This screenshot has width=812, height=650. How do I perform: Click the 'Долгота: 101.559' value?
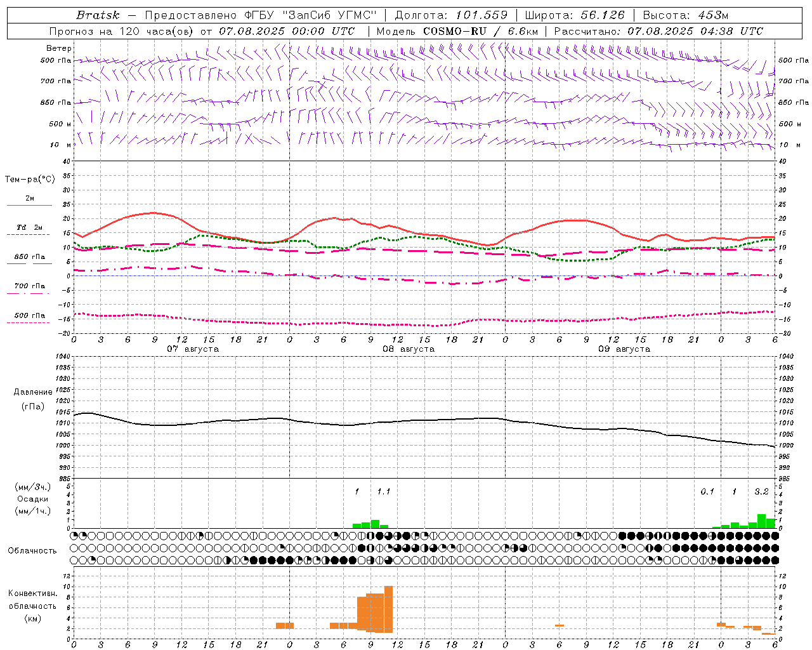point(451,15)
